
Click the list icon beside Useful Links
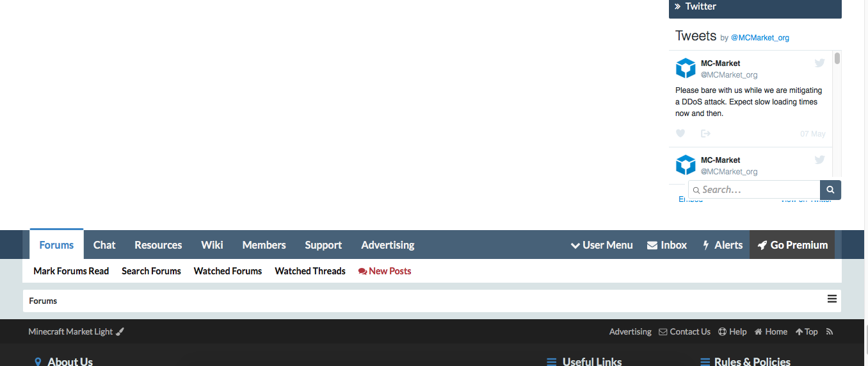551,362
